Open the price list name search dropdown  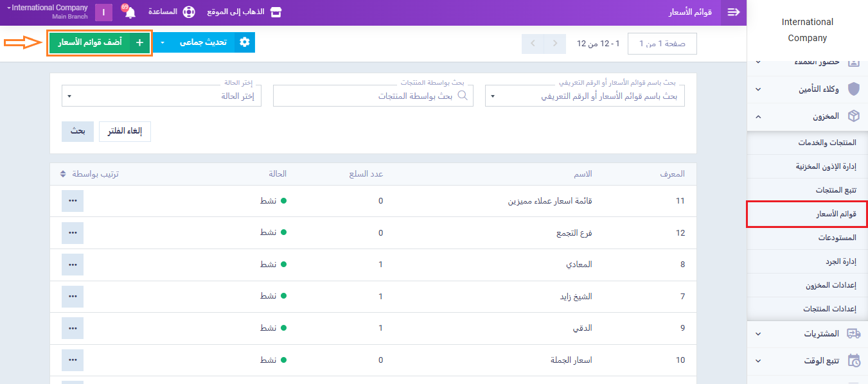pos(585,96)
